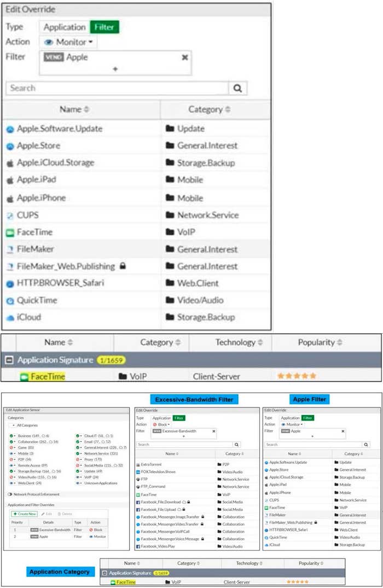Select Filter type in large Edit Override panel
The height and width of the screenshot is (588, 383).
point(105,27)
